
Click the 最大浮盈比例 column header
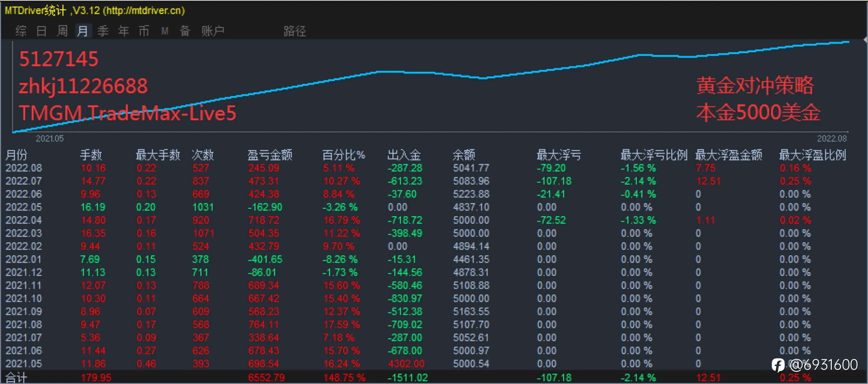(x=812, y=155)
